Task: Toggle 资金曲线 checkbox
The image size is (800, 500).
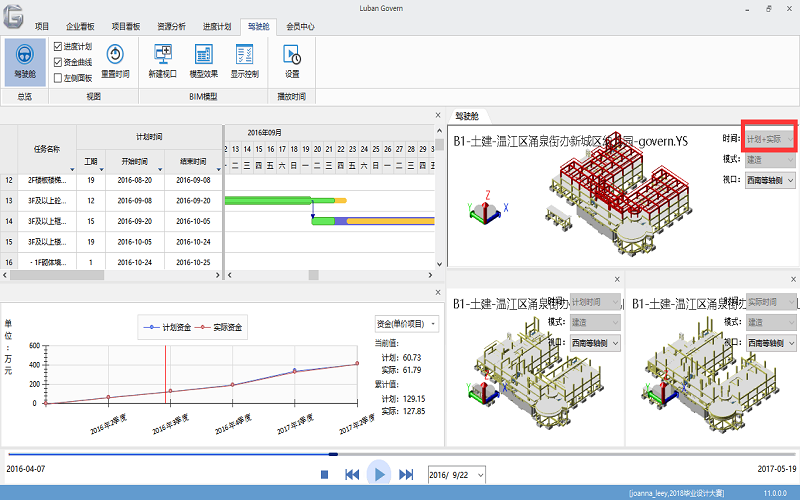Action: [58, 62]
